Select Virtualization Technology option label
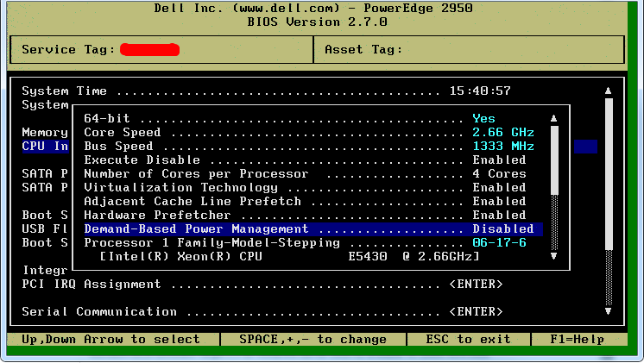The height and width of the screenshot is (363, 644). point(180,187)
